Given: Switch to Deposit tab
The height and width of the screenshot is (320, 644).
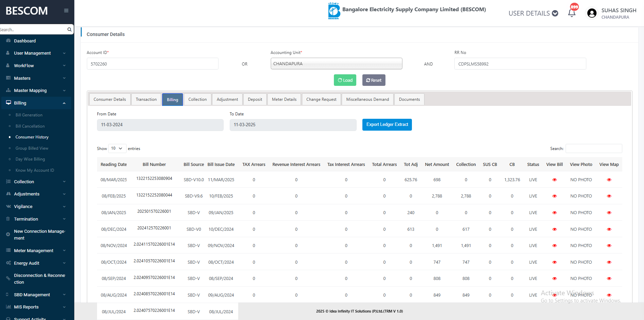Looking at the screenshot, I should pyautogui.click(x=255, y=99).
